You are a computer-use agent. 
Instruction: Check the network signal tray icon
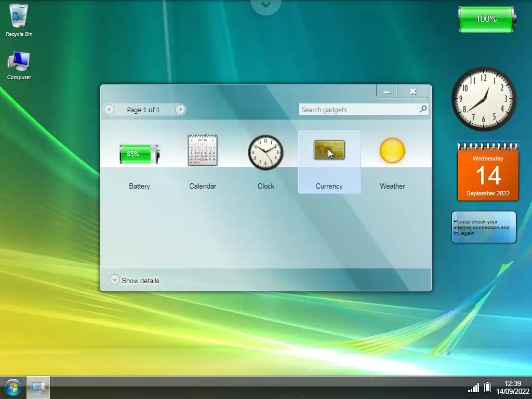tap(473, 388)
